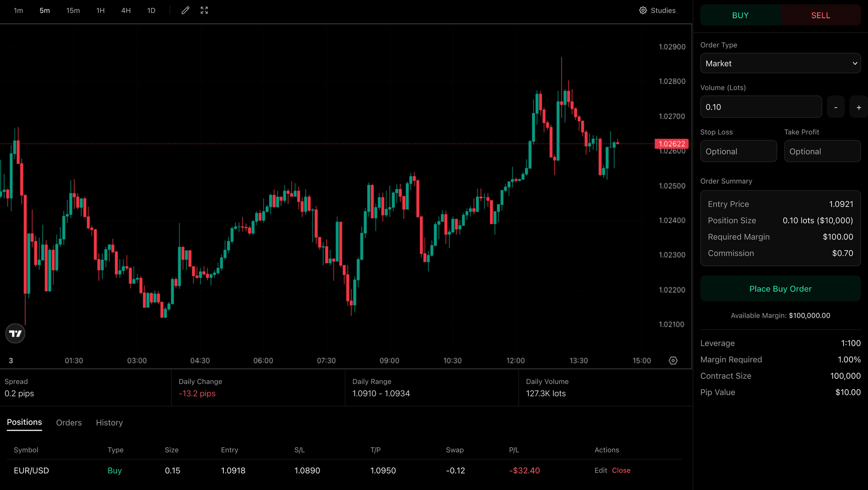Screen dimensions: 868x490
Task: Click the Stop Loss optional field
Action: 738,151
